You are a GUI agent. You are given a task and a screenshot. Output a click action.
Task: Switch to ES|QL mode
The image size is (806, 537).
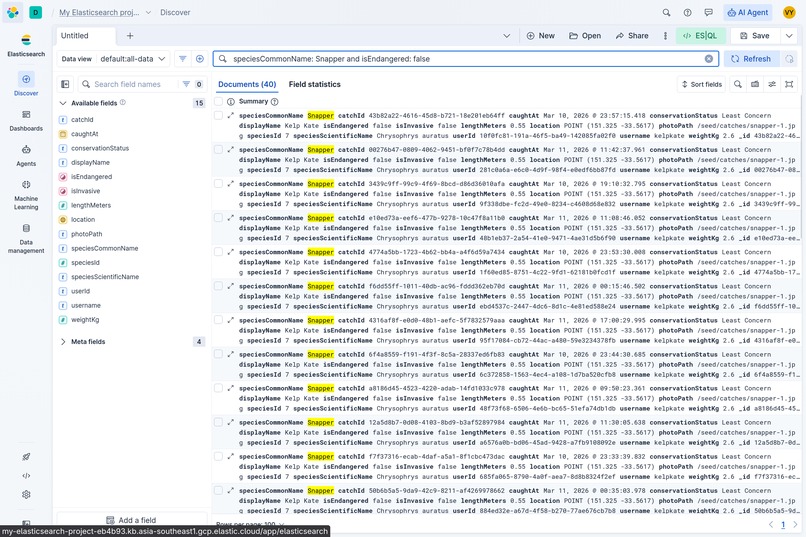tap(700, 35)
